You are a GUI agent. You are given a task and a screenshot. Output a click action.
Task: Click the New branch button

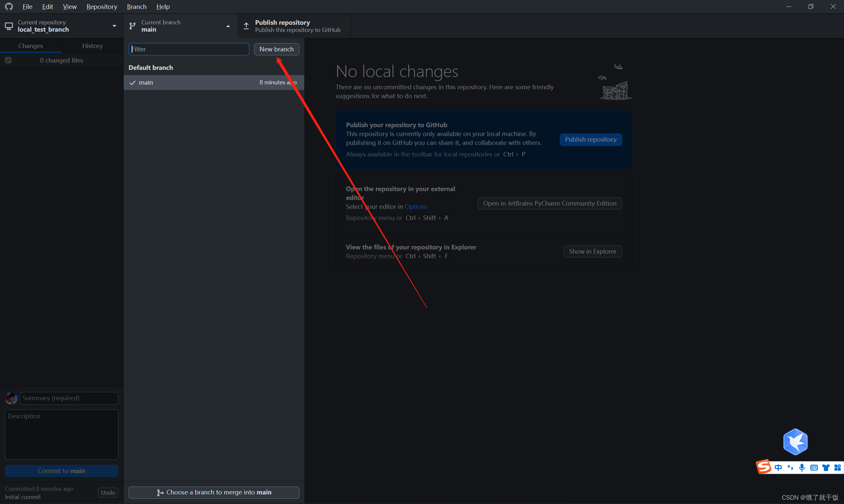click(276, 49)
